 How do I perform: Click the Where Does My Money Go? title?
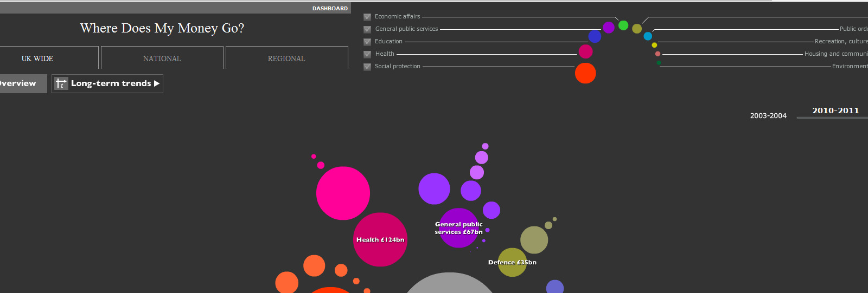[x=162, y=28]
